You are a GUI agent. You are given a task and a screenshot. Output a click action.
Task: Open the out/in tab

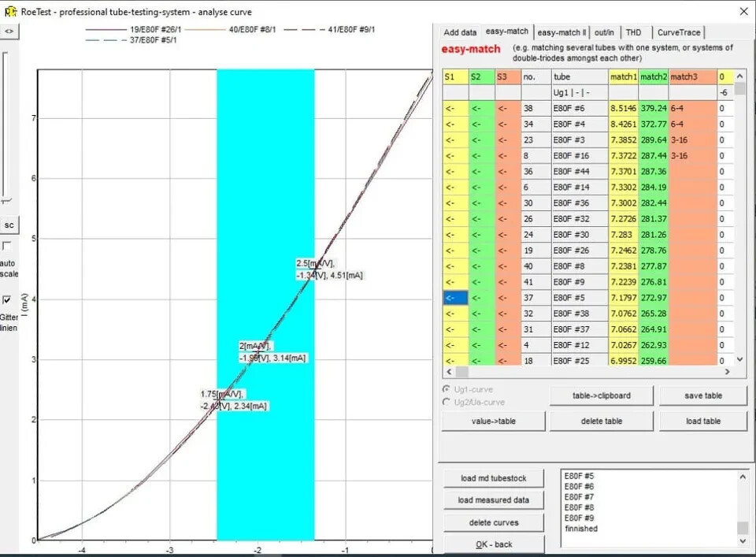coord(604,32)
